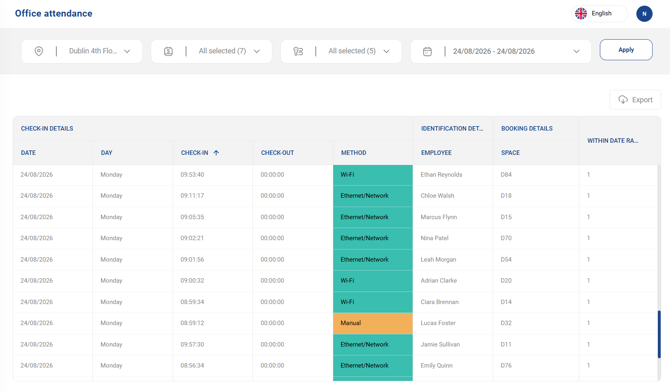Sort by the DAY column header
This screenshot has width=670, height=391.
(x=106, y=153)
